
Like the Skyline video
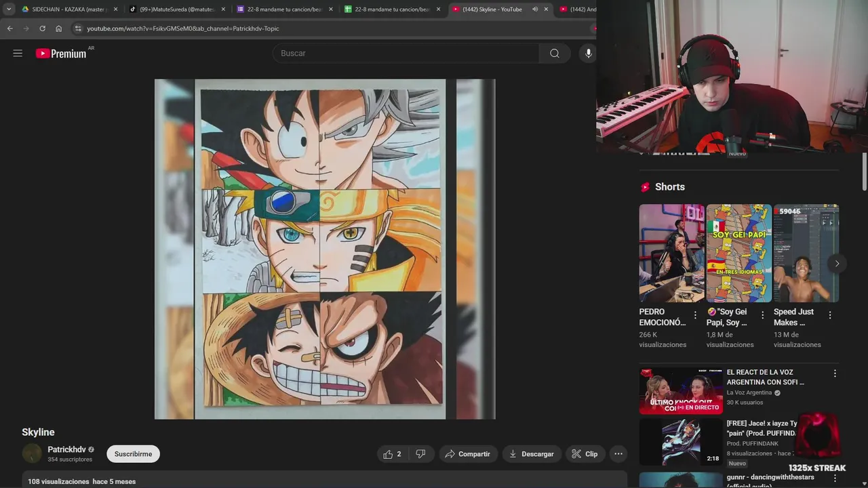click(x=392, y=454)
